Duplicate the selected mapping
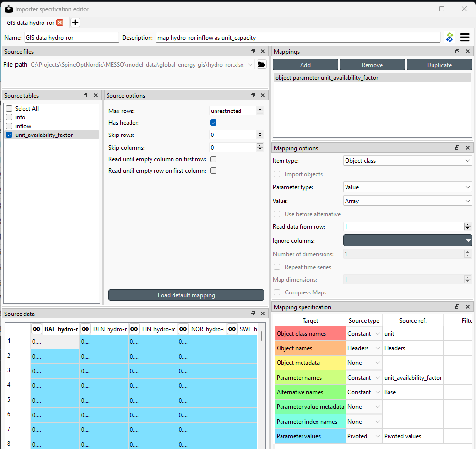 pos(439,64)
